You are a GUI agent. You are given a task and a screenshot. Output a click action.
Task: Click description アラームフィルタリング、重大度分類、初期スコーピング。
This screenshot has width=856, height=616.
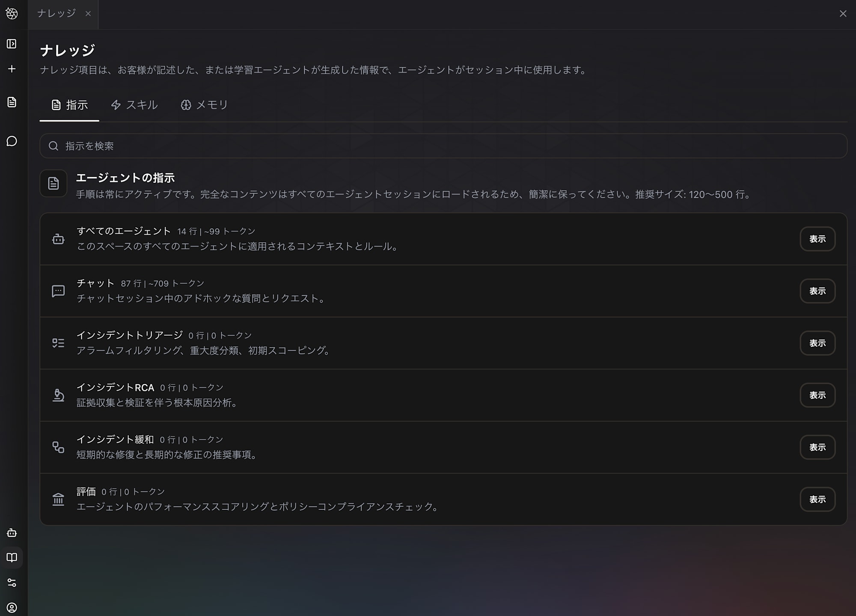(204, 351)
